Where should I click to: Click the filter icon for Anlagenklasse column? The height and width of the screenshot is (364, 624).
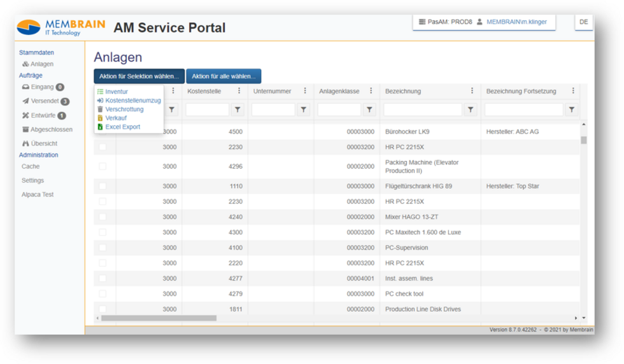[x=369, y=110]
